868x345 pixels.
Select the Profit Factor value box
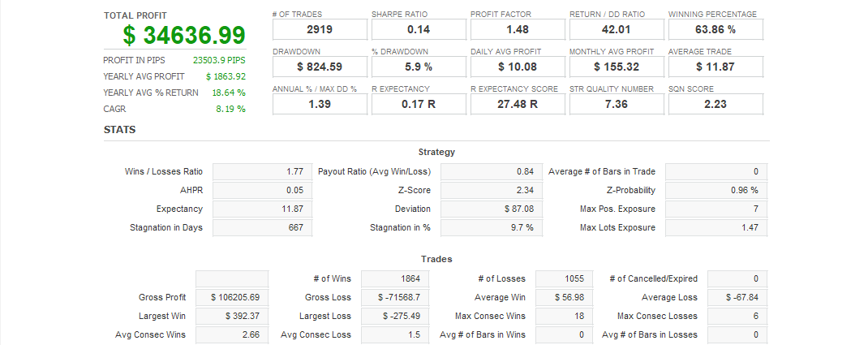[x=518, y=30]
